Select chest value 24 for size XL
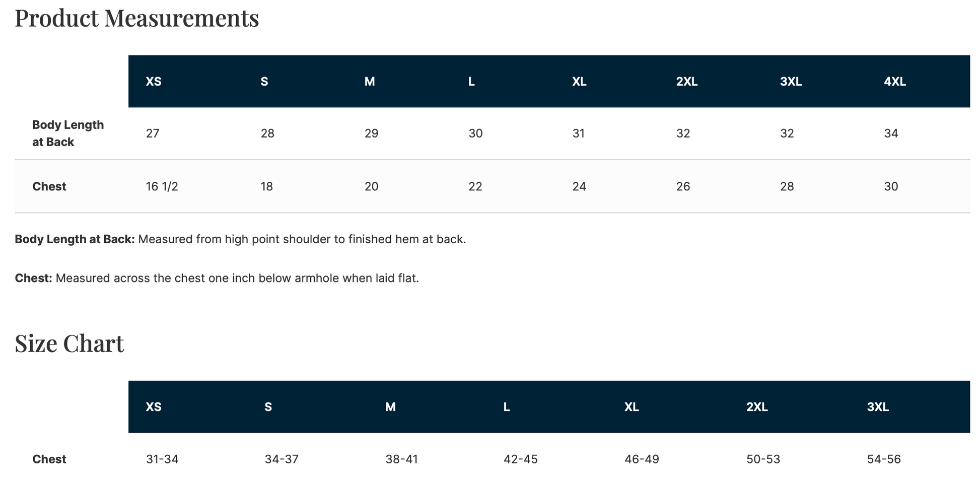Viewport: 980px width, 483px height. coord(579,187)
